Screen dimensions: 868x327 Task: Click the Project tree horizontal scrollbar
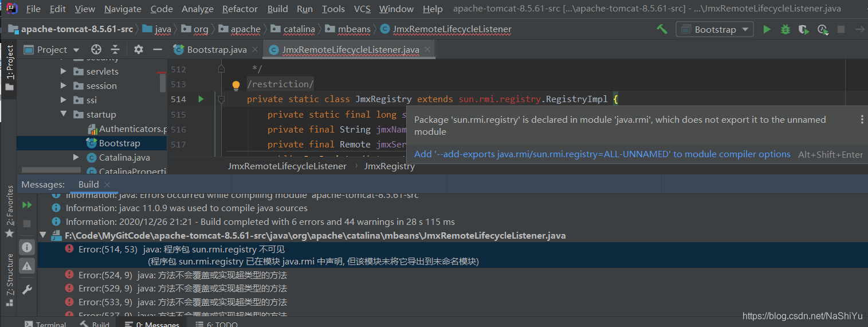coord(51,170)
